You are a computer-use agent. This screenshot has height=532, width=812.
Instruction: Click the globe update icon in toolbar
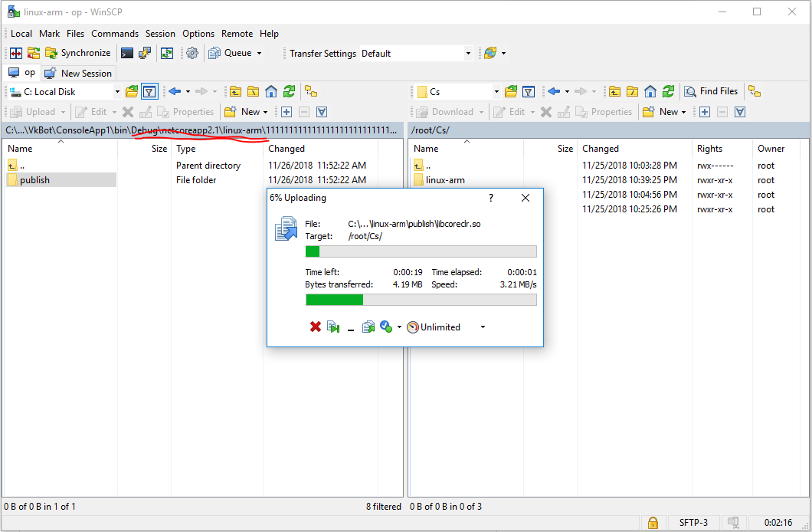click(490, 53)
